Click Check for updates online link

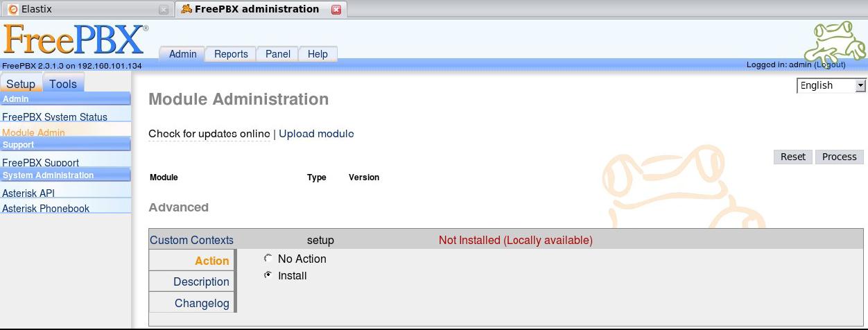tap(209, 134)
